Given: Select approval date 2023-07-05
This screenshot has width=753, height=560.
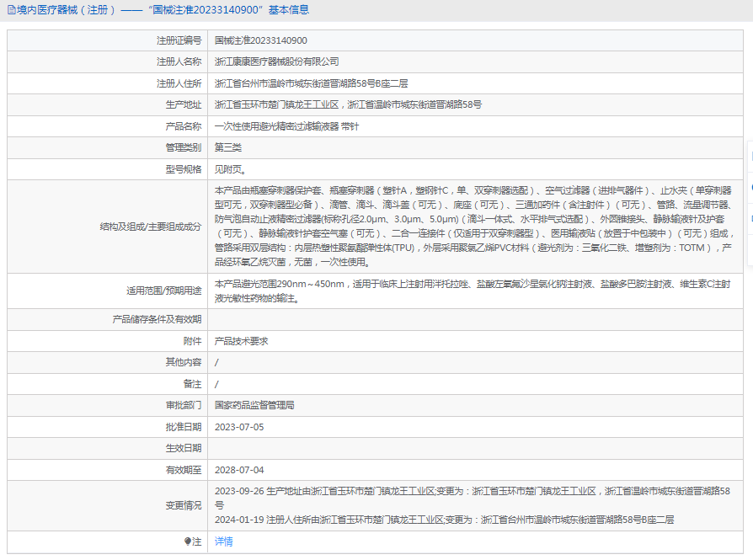Looking at the screenshot, I should (239, 428).
